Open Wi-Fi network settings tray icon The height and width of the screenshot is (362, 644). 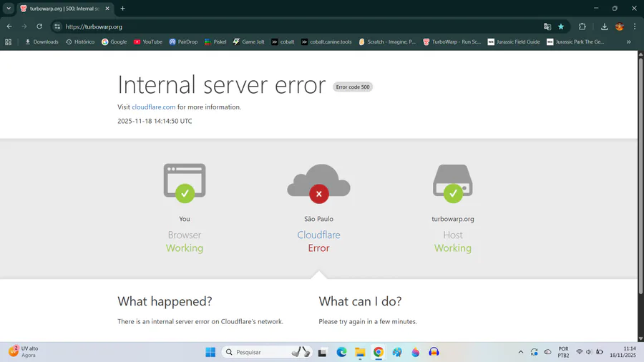(579, 352)
